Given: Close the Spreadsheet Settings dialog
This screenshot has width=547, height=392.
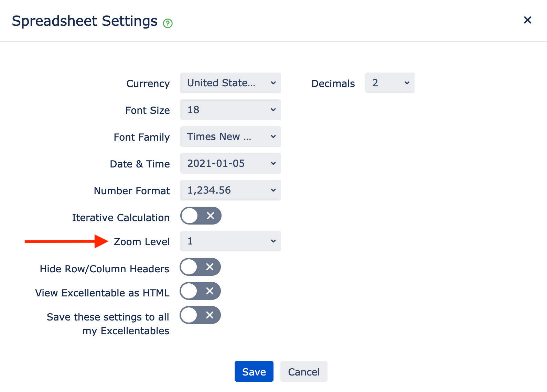Looking at the screenshot, I should [x=527, y=20].
